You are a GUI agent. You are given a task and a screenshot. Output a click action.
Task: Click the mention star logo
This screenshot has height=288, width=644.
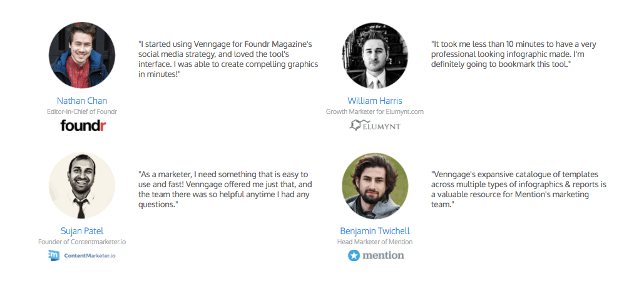[376, 255]
